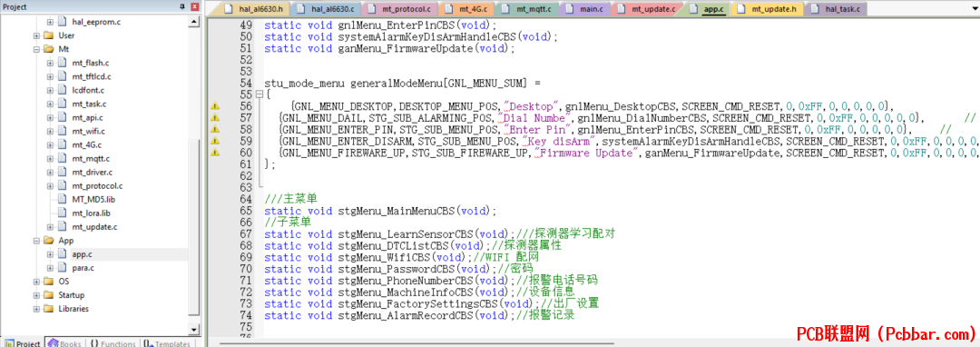Select app.c in the project tree
980x347 pixels.
click(82, 254)
